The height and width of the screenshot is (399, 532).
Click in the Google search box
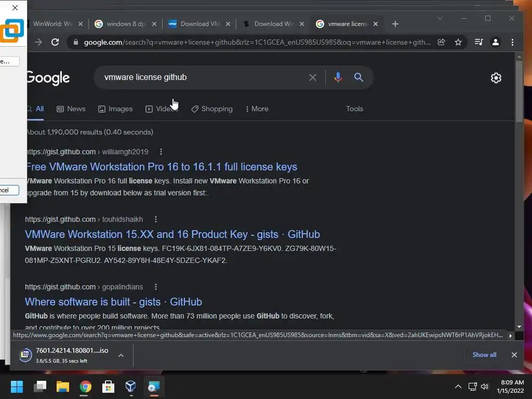click(x=204, y=77)
